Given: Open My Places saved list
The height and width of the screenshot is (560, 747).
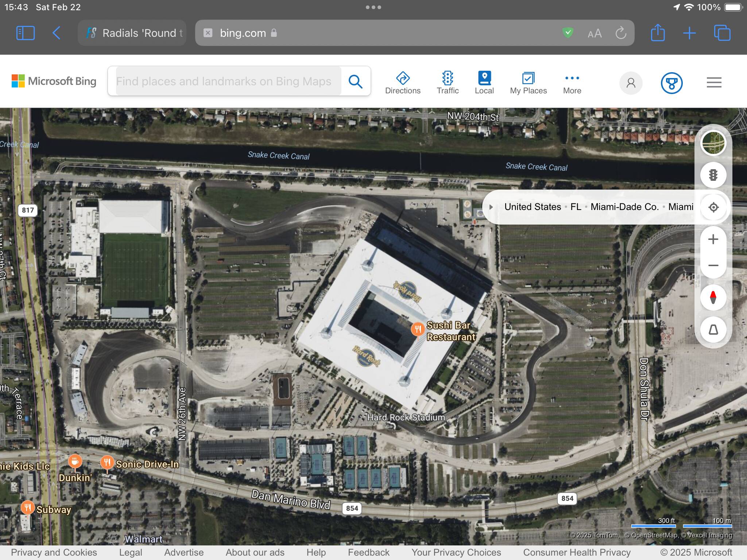Looking at the screenshot, I should 528,83.
